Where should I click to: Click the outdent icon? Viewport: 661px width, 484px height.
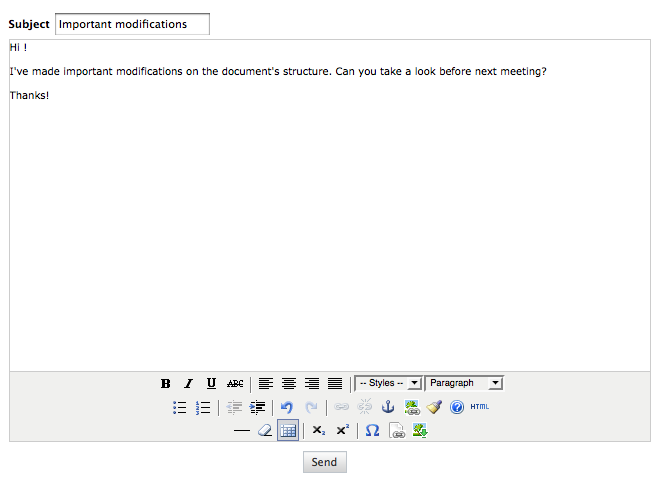point(234,407)
